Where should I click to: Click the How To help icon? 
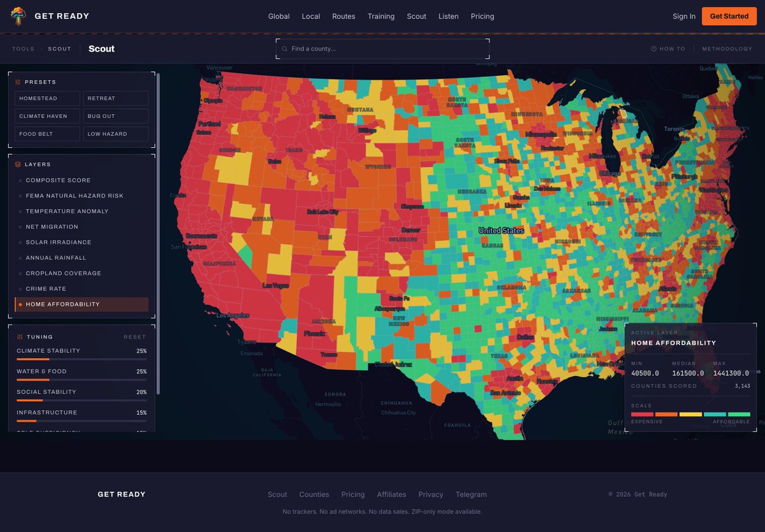click(653, 49)
